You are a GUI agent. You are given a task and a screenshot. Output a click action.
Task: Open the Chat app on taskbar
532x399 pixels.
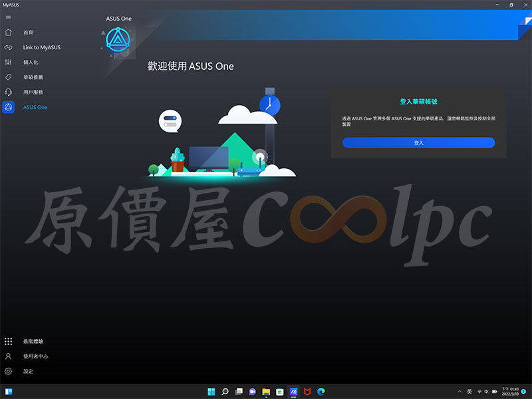coord(253,392)
